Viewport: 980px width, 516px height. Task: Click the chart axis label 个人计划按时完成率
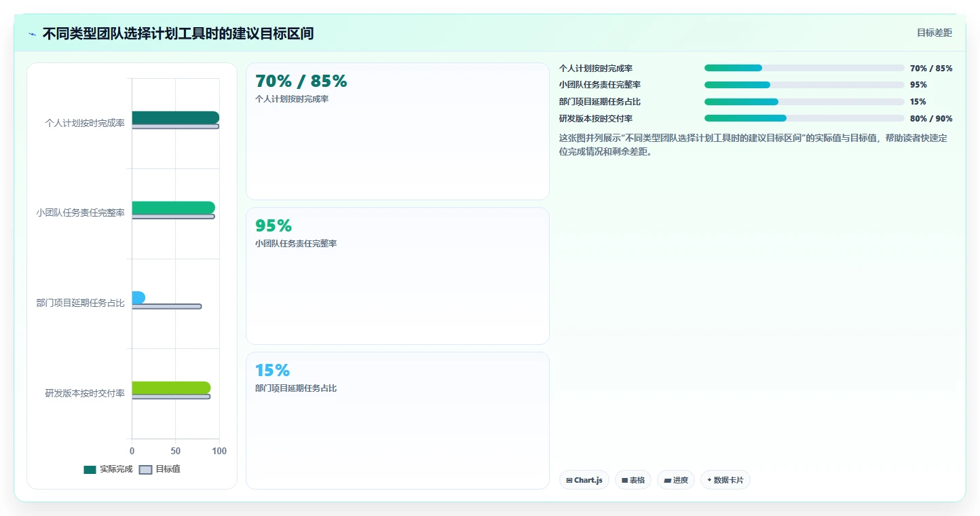[85, 123]
